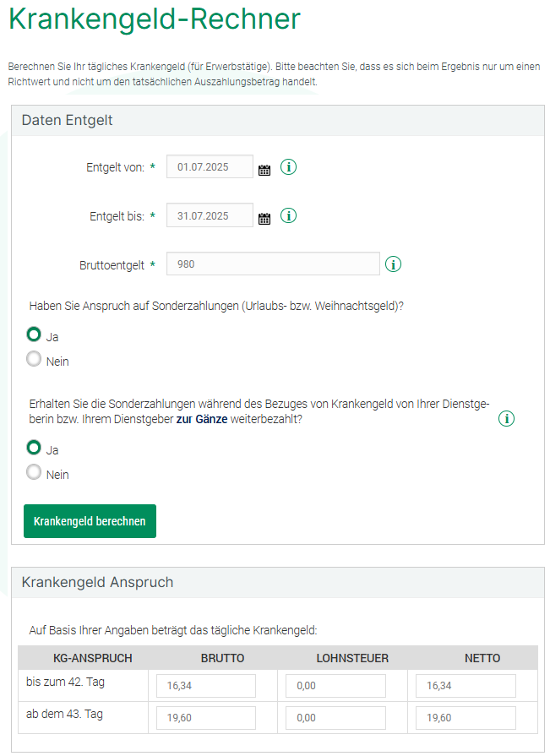The width and height of the screenshot is (550, 756).
Task: Show info for Entgelt von field
Action: click(288, 167)
